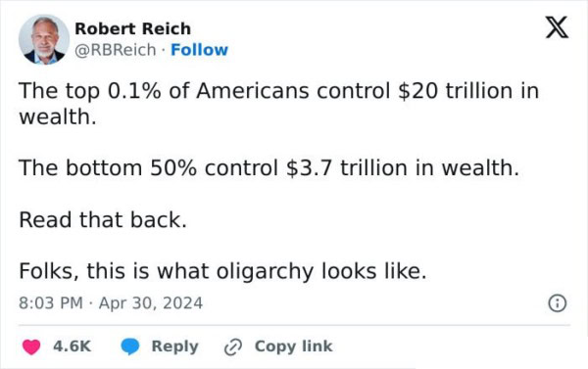Choose the Copy link text
The image size is (588, 369).
coord(294,346)
